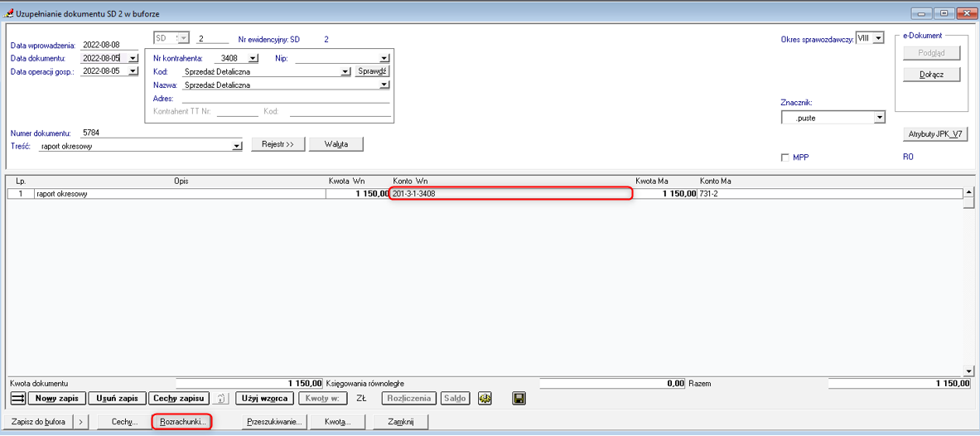Click the > arrow beside Zapisz do bufora
980x436 pixels.
80,422
